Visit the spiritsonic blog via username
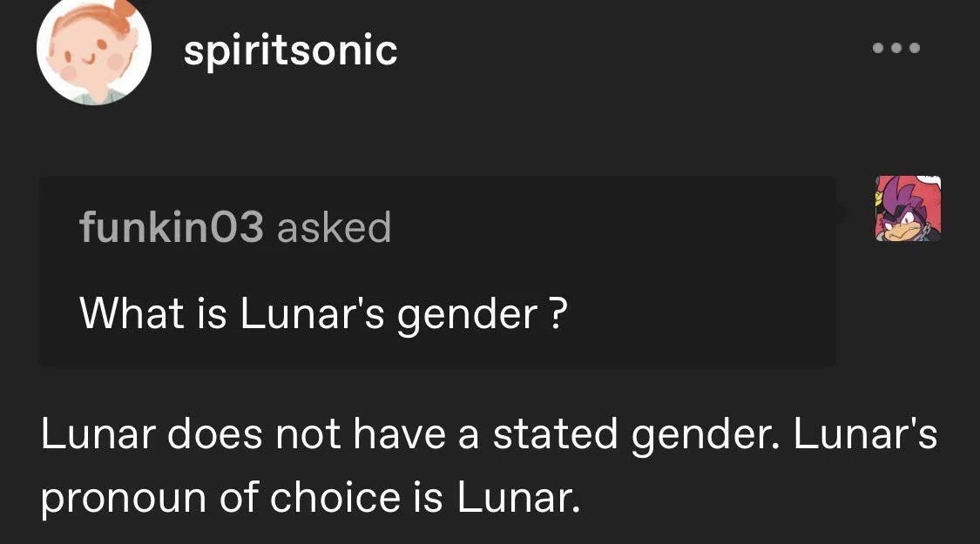This screenshot has height=544, width=980. pyautogui.click(x=291, y=50)
